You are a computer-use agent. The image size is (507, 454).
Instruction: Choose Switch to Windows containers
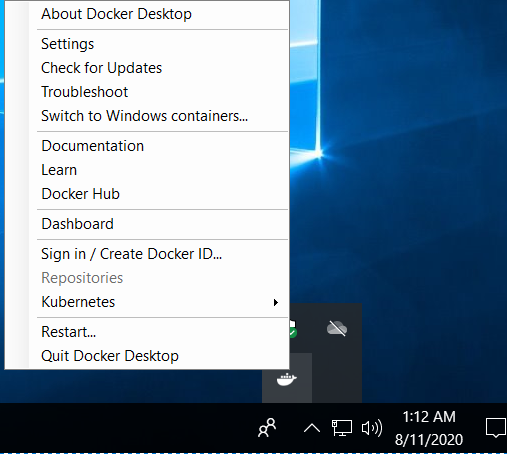point(147,116)
